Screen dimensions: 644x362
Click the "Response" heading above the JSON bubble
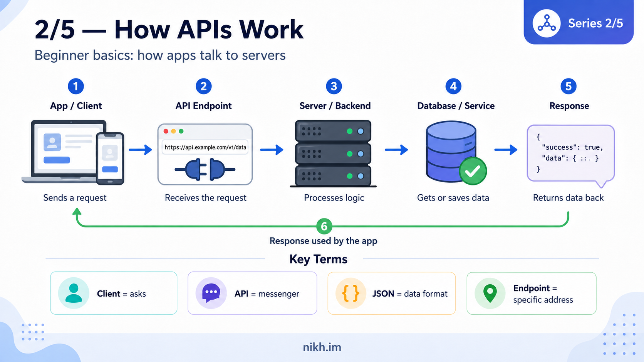[569, 106]
